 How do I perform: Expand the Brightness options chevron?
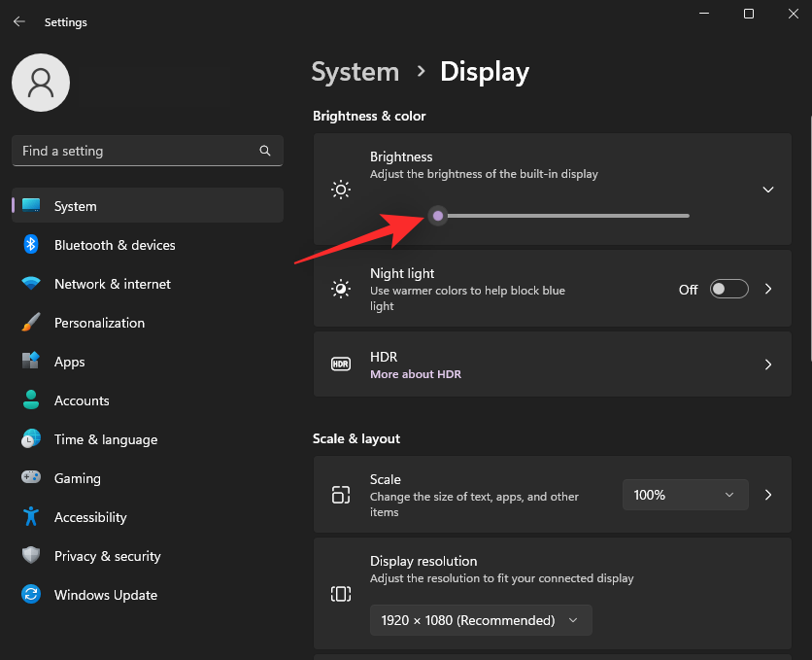pyautogui.click(x=767, y=189)
